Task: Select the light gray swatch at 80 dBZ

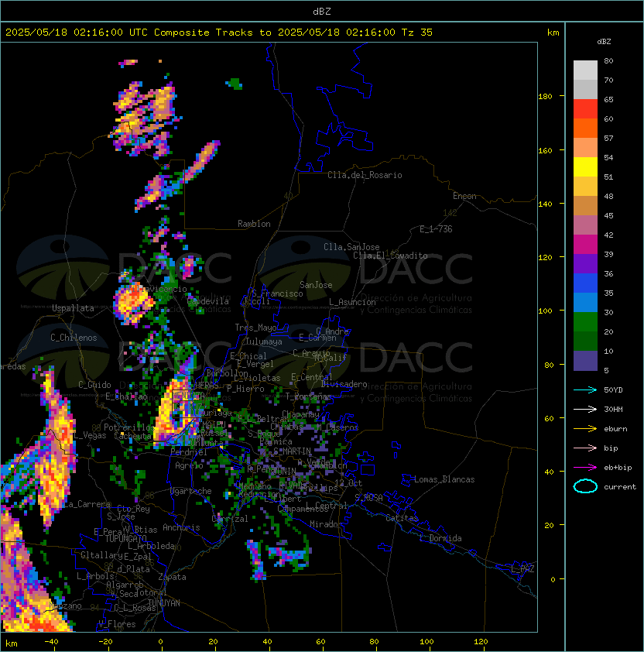Action: (x=585, y=70)
